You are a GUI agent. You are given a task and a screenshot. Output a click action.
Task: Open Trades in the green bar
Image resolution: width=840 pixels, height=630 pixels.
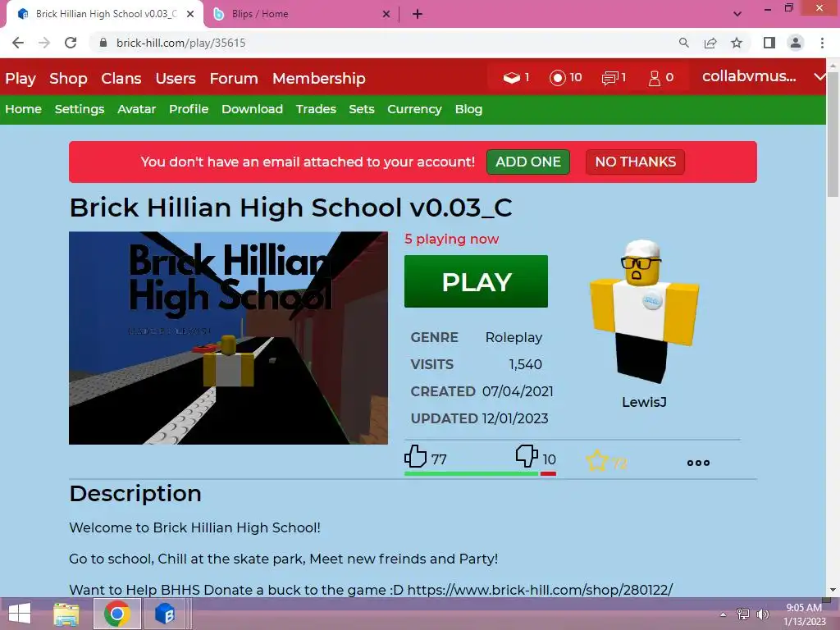pyautogui.click(x=316, y=109)
